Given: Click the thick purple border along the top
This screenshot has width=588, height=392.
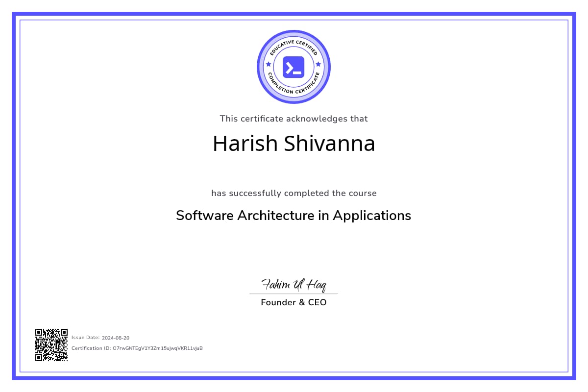Looking at the screenshot, I should pos(294,14).
